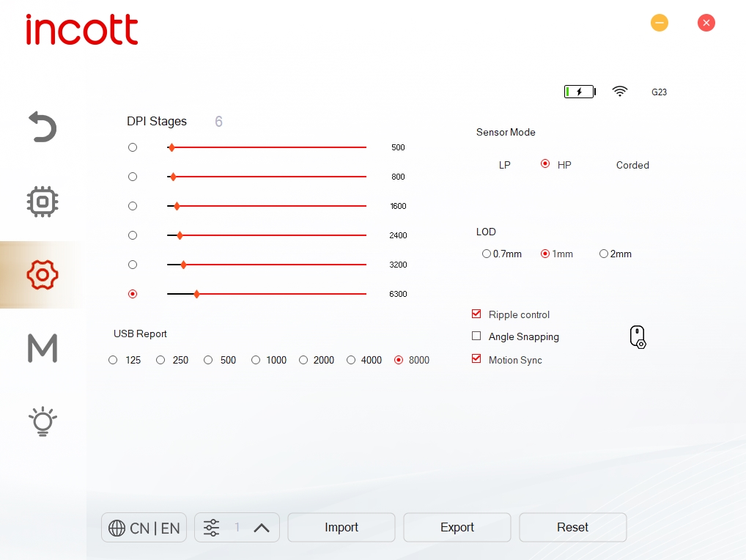Disable Ripple control
This screenshot has height=560, width=746.
tap(476, 314)
